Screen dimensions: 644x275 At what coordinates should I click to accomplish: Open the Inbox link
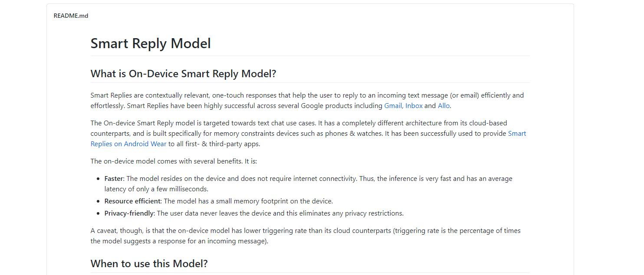coord(414,106)
